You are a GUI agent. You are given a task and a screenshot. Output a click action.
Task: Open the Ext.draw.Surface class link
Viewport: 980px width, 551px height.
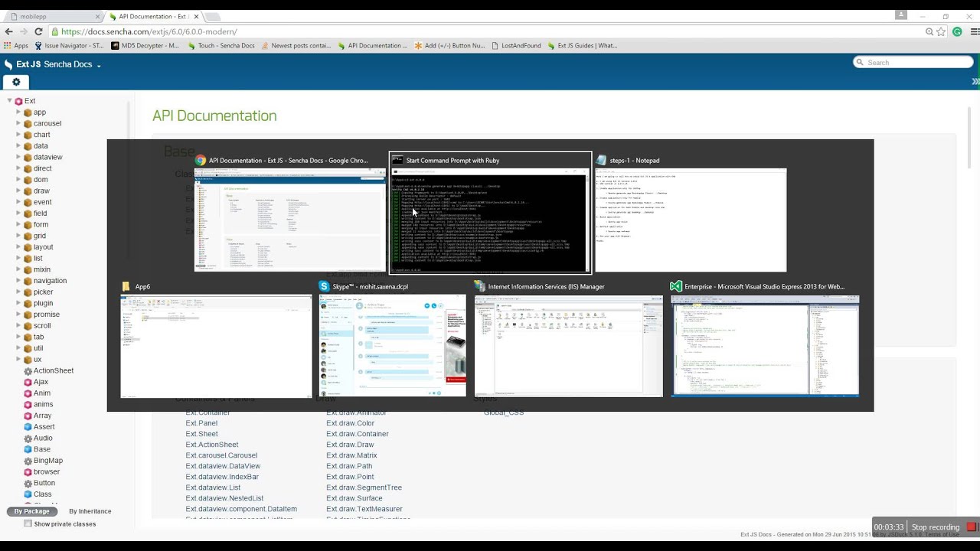(354, 498)
